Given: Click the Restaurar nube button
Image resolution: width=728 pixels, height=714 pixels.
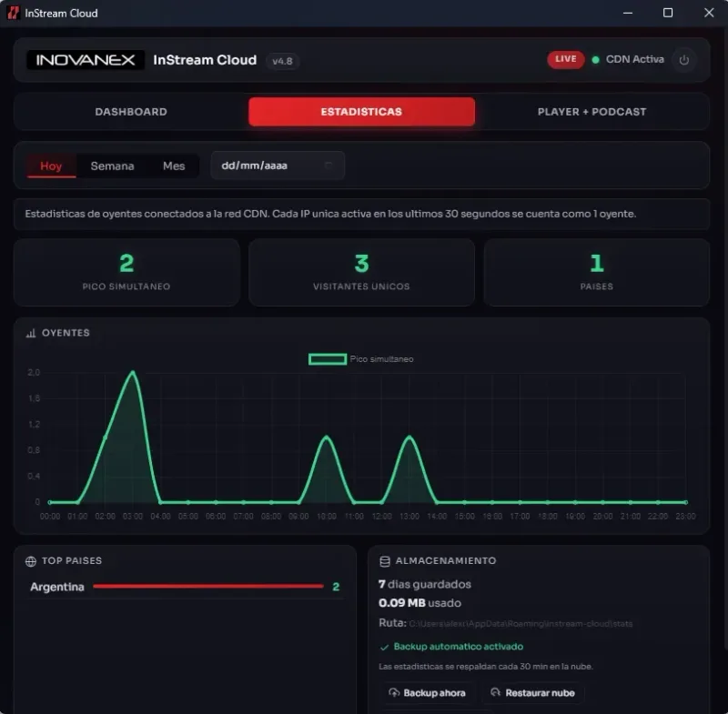Looking at the screenshot, I should pyautogui.click(x=533, y=693).
